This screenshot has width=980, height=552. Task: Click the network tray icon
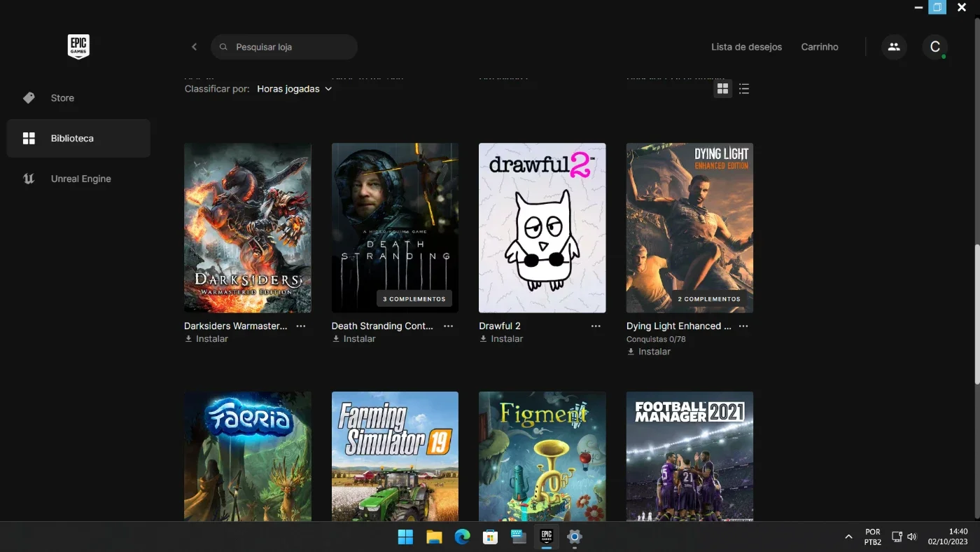pyautogui.click(x=897, y=537)
